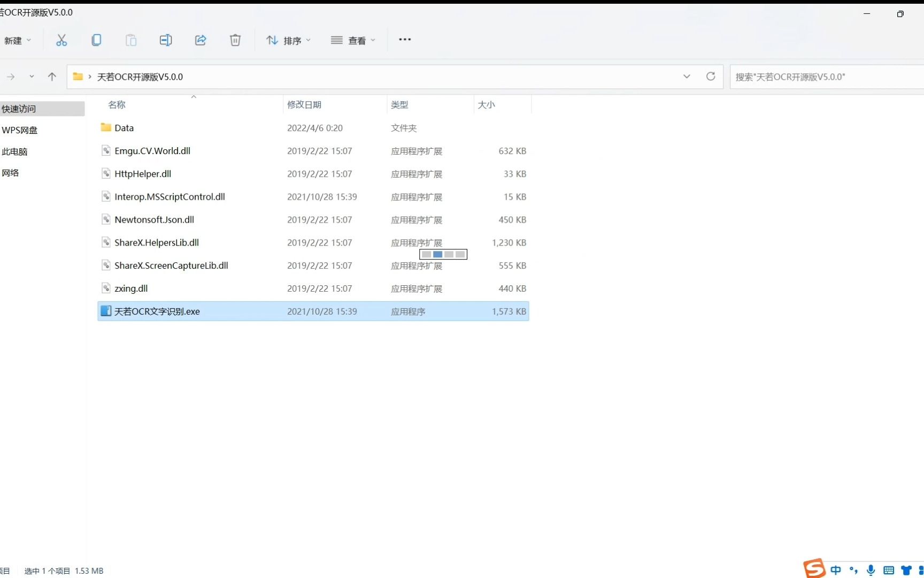Open the three-dots more options menu
The height and width of the screenshot is (578, 924).
[405, 40]
